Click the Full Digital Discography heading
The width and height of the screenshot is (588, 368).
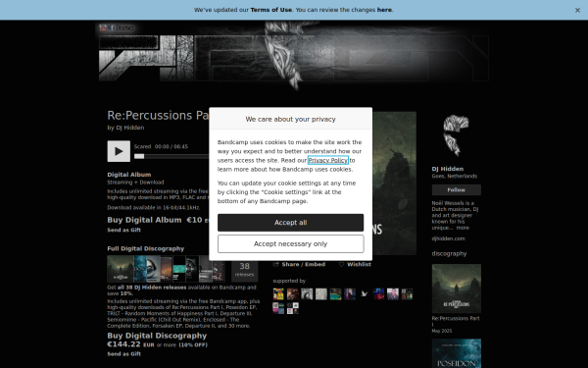pos(145,248)
